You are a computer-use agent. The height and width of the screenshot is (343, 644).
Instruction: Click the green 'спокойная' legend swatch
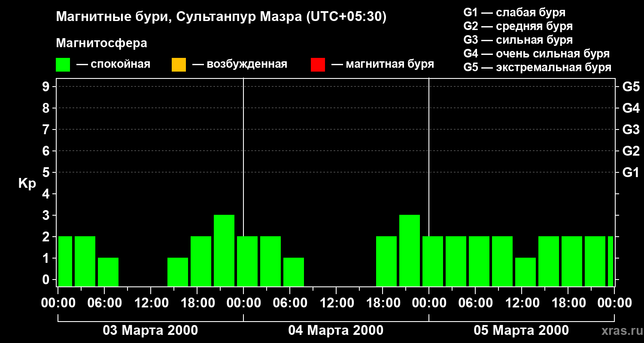pos(63,65)
